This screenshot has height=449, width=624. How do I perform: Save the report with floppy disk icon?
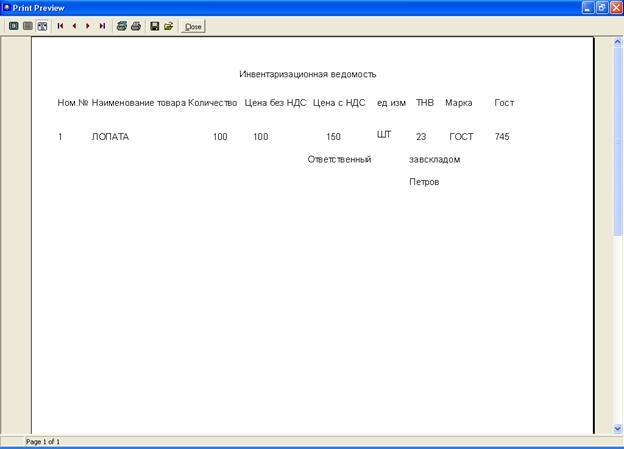155,26
